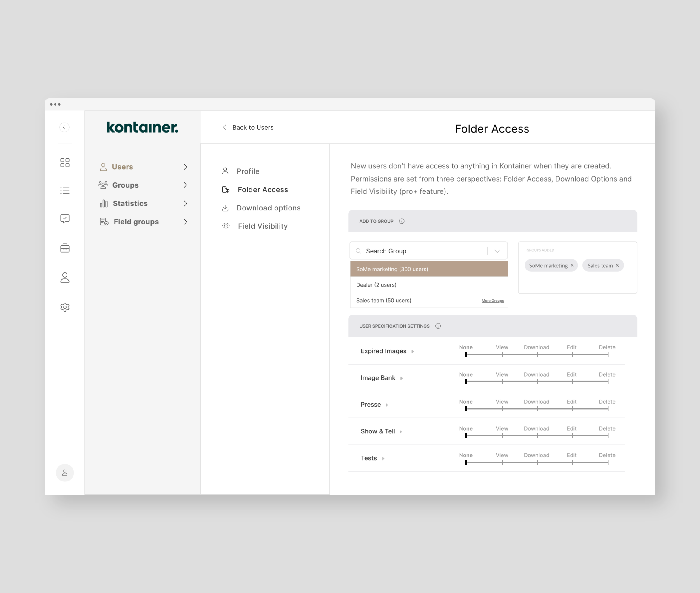Open the Download options tab

[x=268, y=208]
